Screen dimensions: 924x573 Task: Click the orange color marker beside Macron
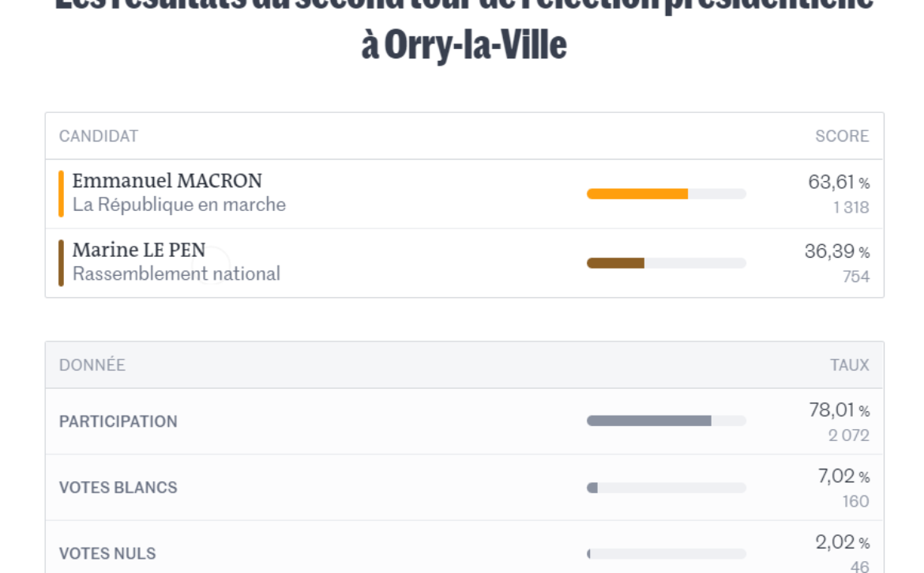[62, 194]
